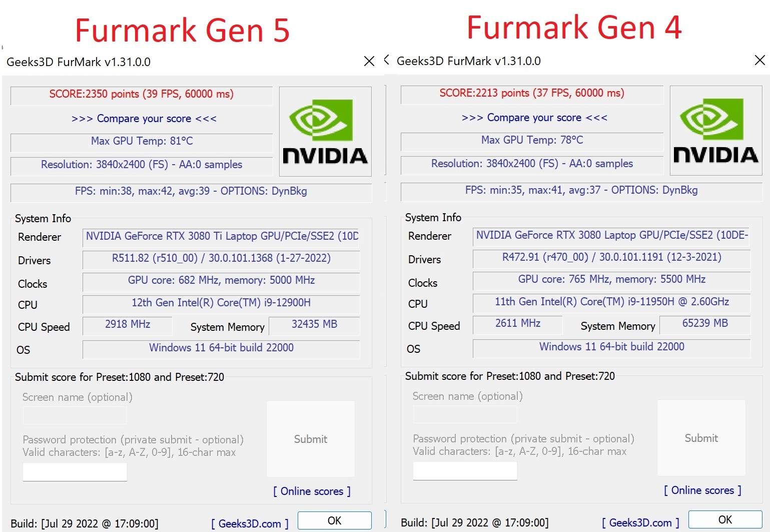The width and height of the screenshot is (770, 532).
Task: Close the left FurMark Gen 5 window
Action: click(x=369, y=61)
